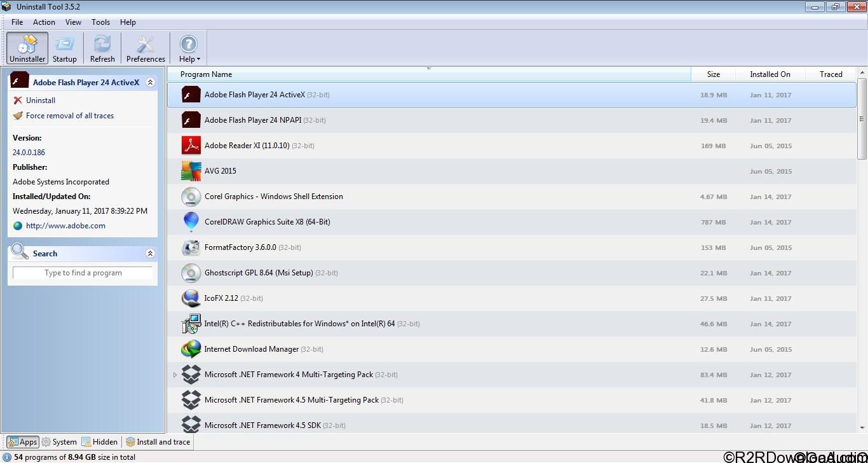Click the info icon in the status bar
Image resolution: width=868 pixels, height=463 pixels.
click(7, 457)
